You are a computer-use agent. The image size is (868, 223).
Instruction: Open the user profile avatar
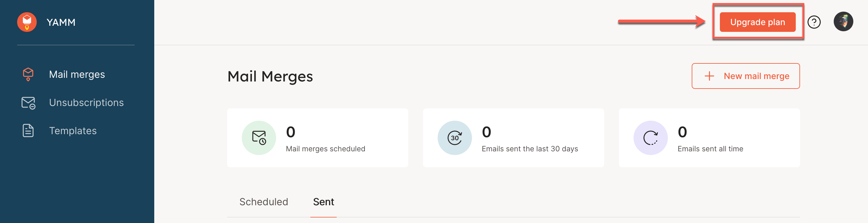(843, 22)
